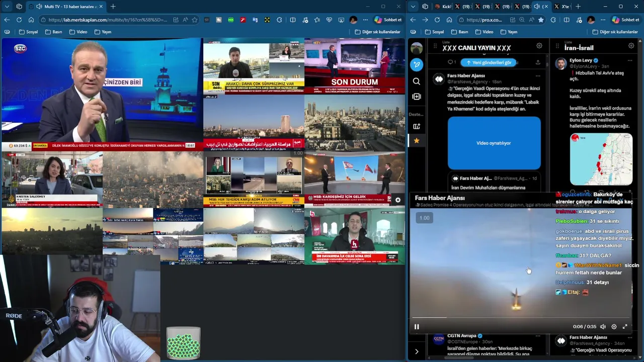The height and width of the screenshot is (362, 644).
Task: Open 'Diğer sık kullanılanlar' in left browser
Action: 377,32
